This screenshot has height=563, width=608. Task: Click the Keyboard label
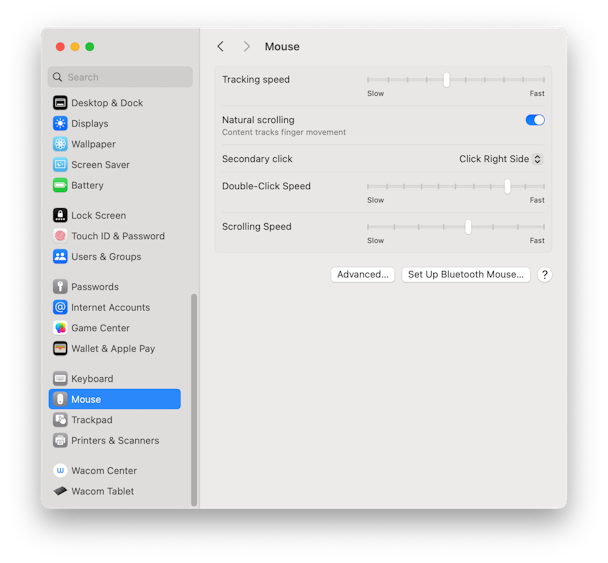(x=92, y=378)
